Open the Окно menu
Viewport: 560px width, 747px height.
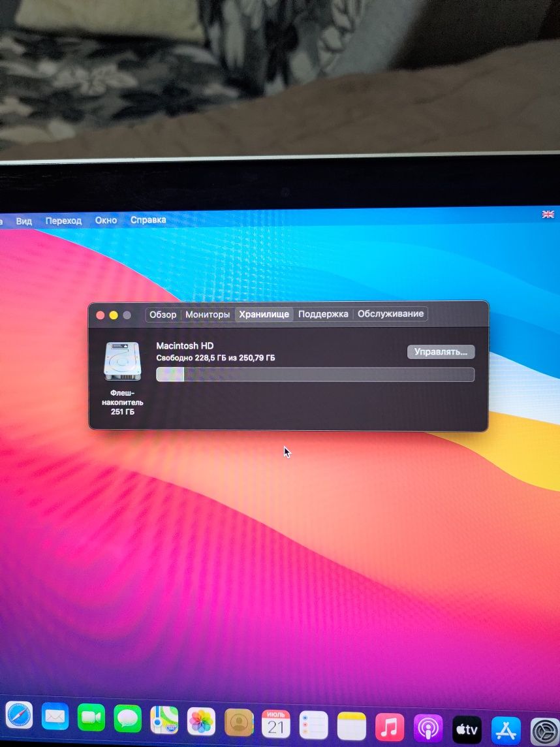106,220
